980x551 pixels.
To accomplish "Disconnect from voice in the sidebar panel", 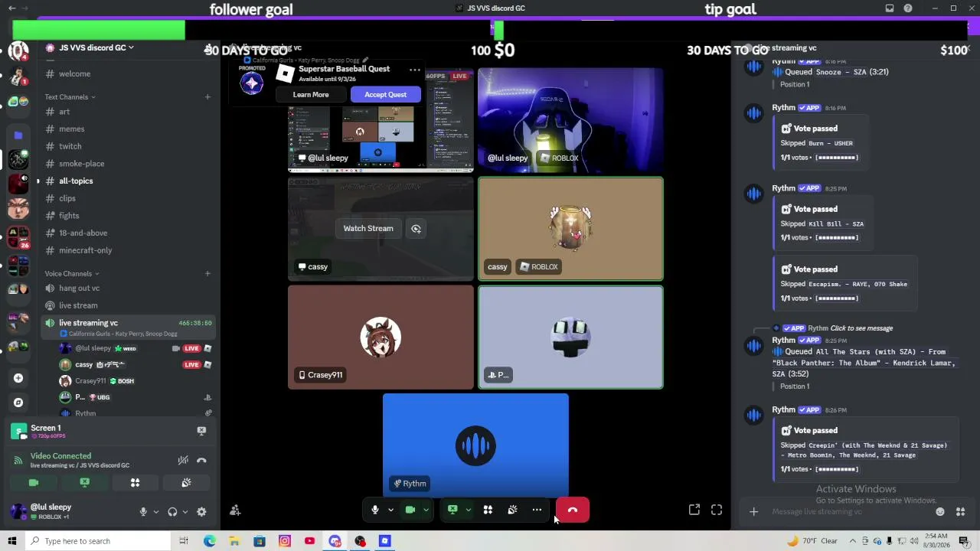I will point(201,460).
